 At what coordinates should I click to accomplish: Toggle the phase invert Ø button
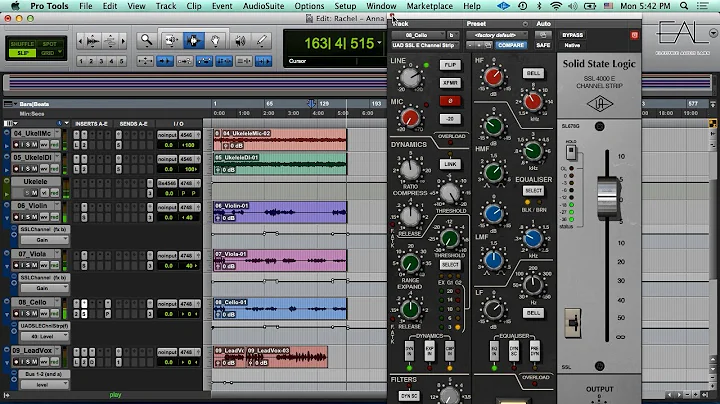pyautogui.click(x=450, y=101)
